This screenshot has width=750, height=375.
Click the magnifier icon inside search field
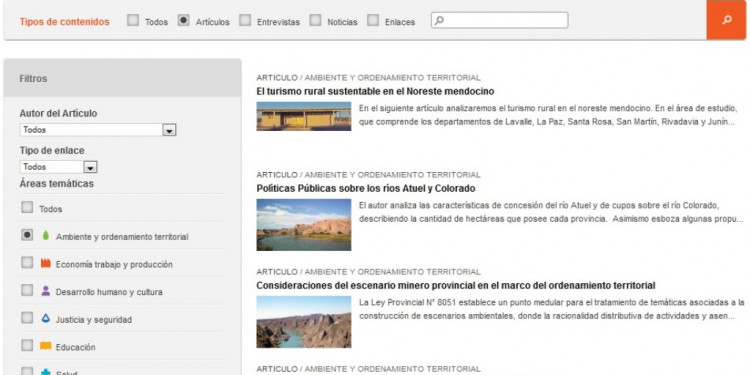point(439,20)
